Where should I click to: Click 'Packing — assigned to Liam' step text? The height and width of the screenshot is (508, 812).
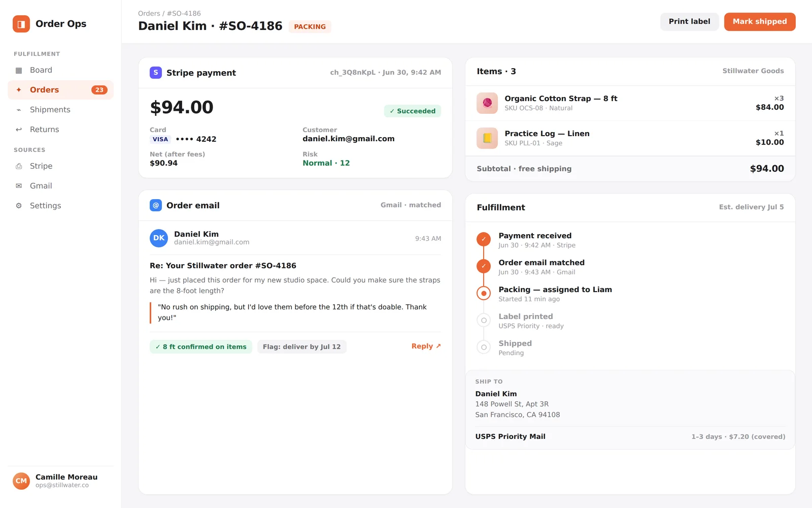555,290
